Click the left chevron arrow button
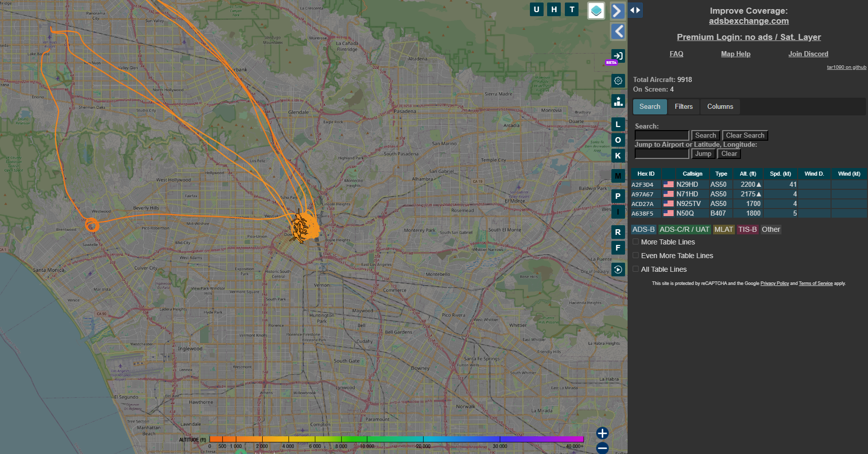This screenshot has height=454, width=868. click(x=617, y=31)
